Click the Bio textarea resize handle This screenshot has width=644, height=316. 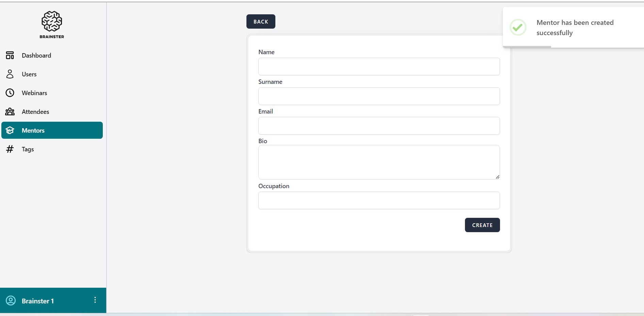(497, 177)
